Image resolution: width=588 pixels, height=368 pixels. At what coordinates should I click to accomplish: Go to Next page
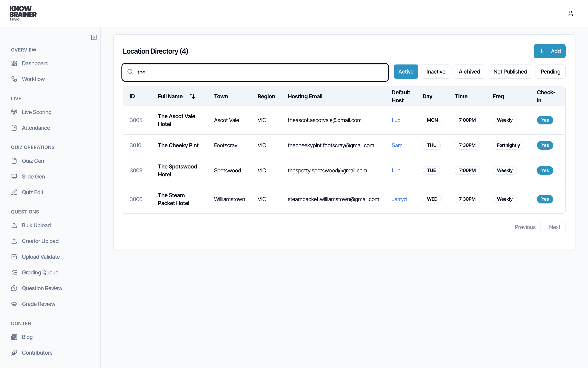coord(554,227)
